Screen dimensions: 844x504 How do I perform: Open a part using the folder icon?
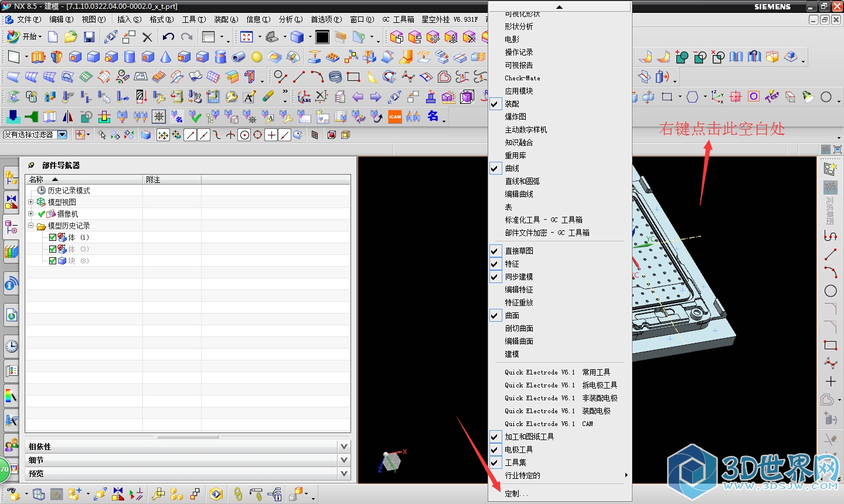point(71,37)
